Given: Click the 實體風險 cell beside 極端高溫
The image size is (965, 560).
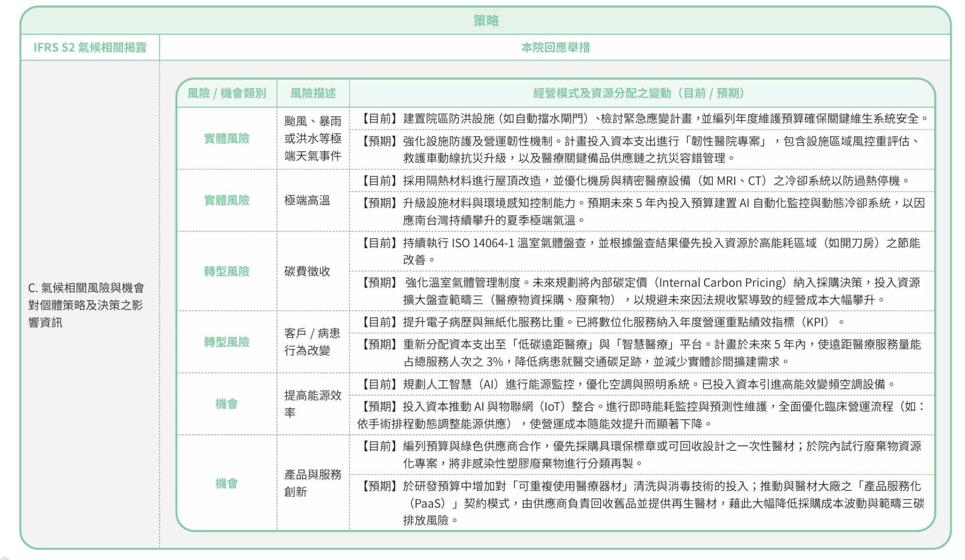Looking at the screenshot, I should (227, 200).
